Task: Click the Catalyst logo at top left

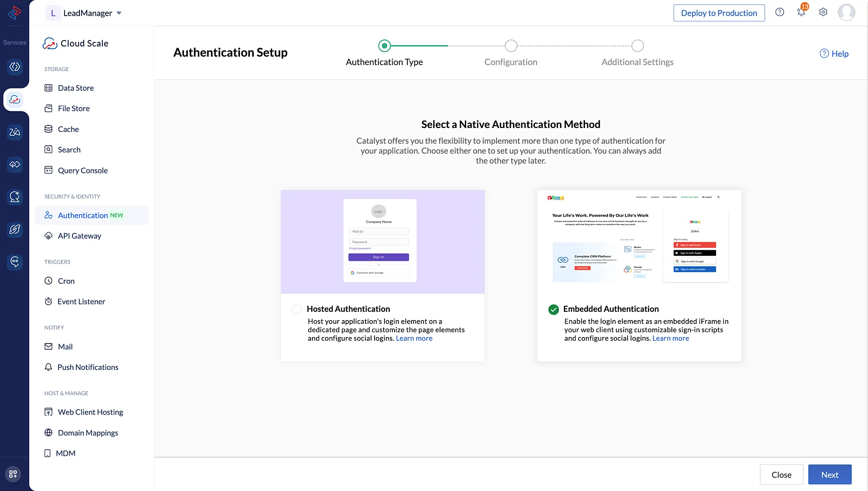Action: (15, 12)
